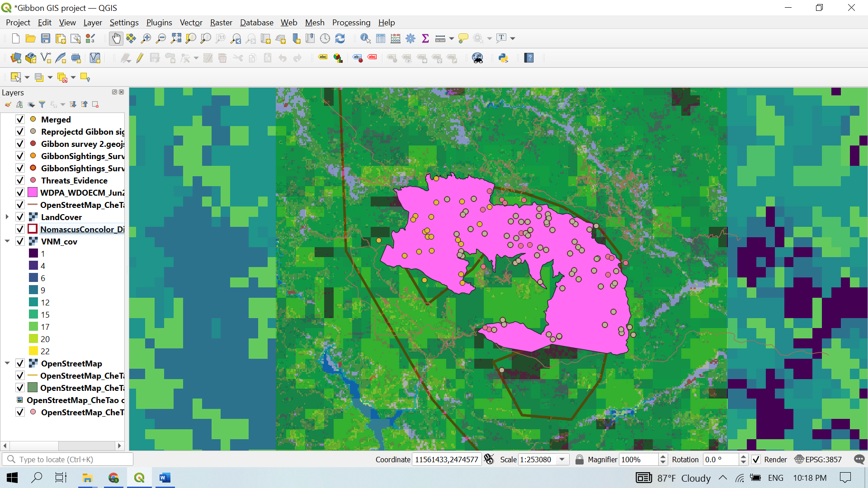The width and height of the screenshot is (868, 488).
Task: Open the measure tool dropdown arrow
Action: 451,39
